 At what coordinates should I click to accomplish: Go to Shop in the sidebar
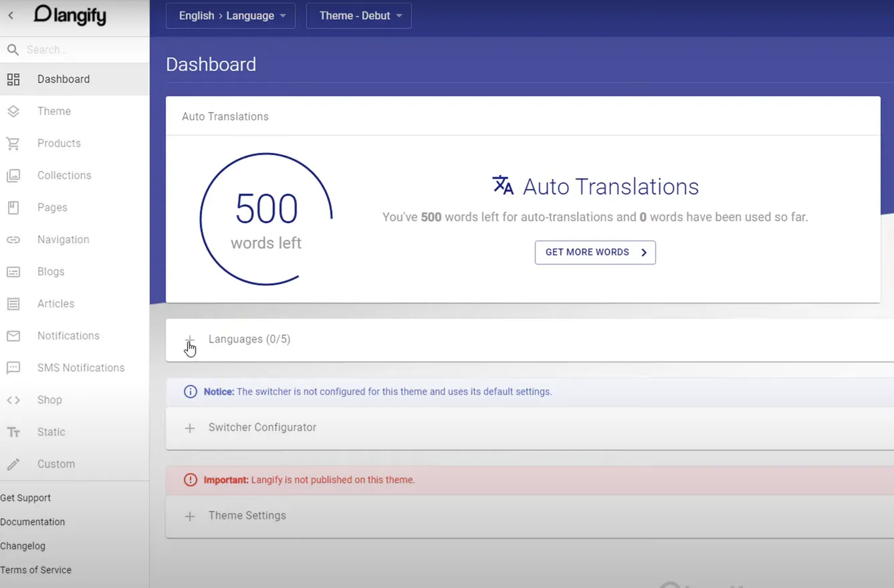click(x=74, y=400)
